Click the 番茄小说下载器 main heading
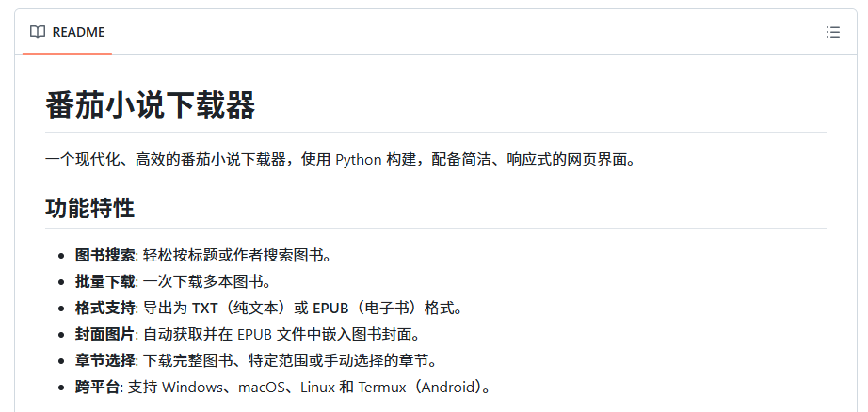The width and height of the screenshot is (868, 412). [151, 105]
